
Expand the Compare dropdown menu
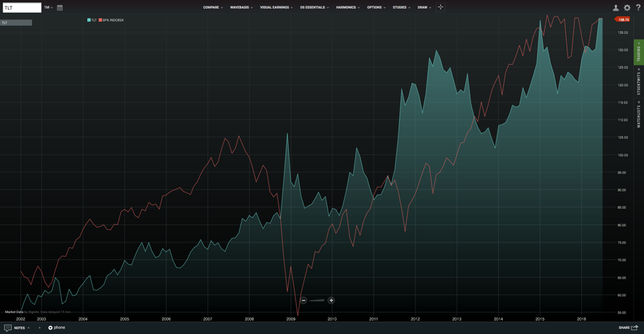[x=213, y=7]
